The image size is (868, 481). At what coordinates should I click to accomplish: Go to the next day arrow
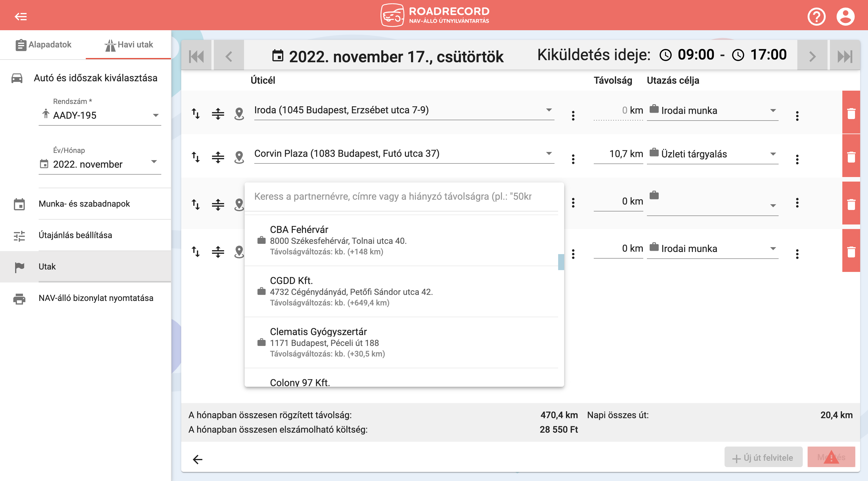(x=812, y=56)
